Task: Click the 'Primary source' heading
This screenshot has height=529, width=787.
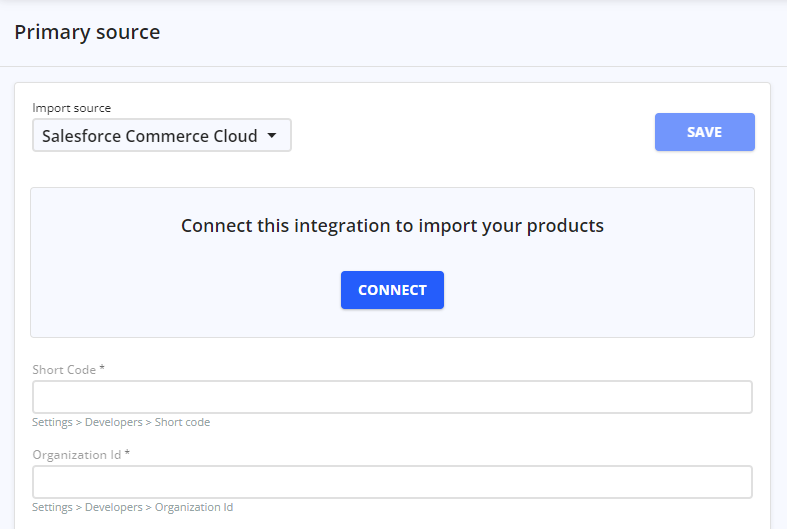Action: (x=87, y=32)
